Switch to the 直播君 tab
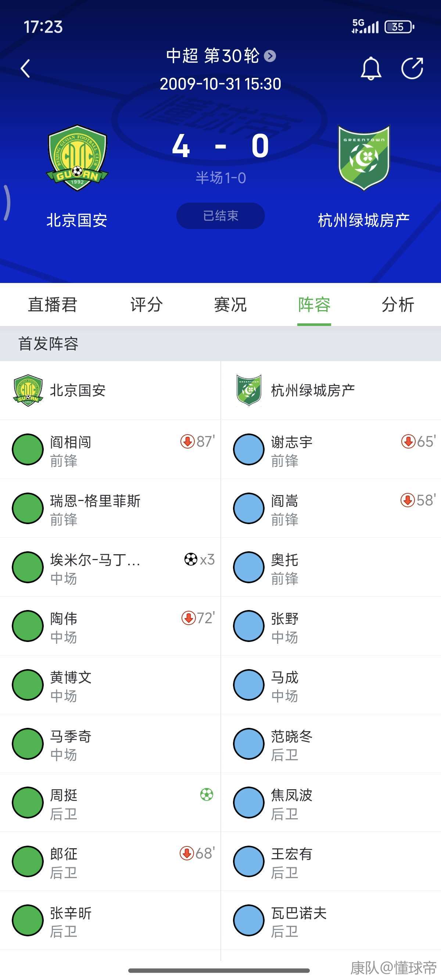 [x=53, y=305]
